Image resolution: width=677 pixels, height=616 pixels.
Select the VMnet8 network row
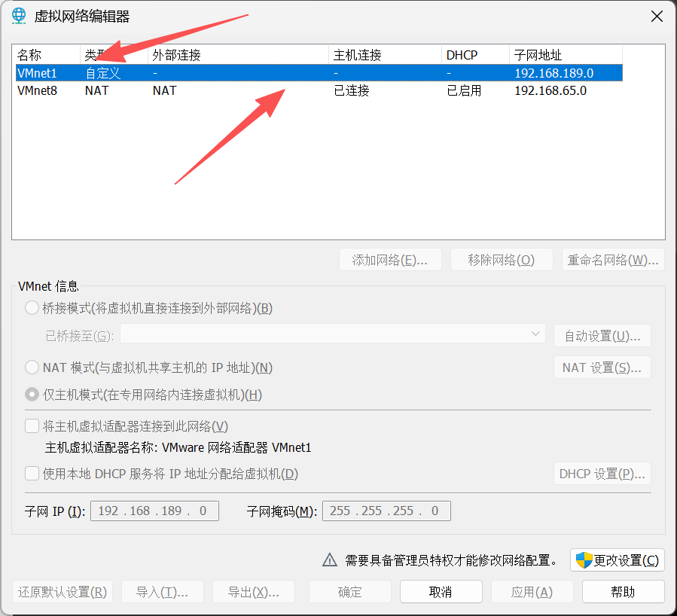click(x=319, y=90)
